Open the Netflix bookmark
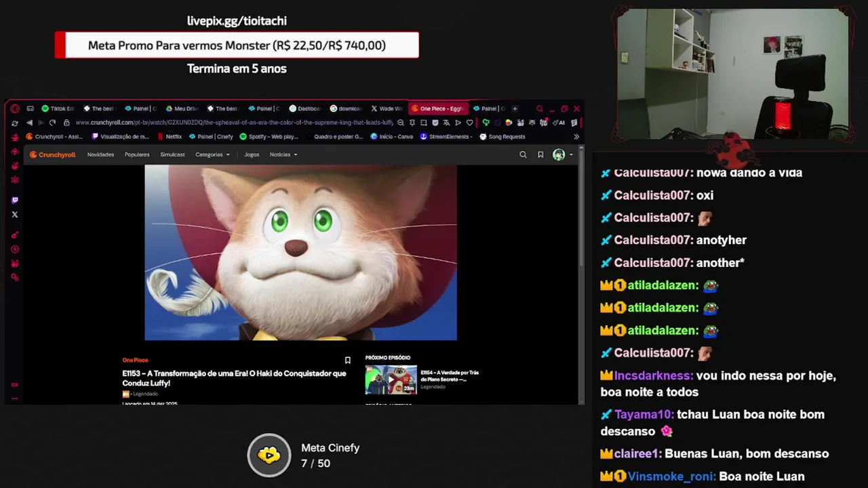 click(170, 136)
